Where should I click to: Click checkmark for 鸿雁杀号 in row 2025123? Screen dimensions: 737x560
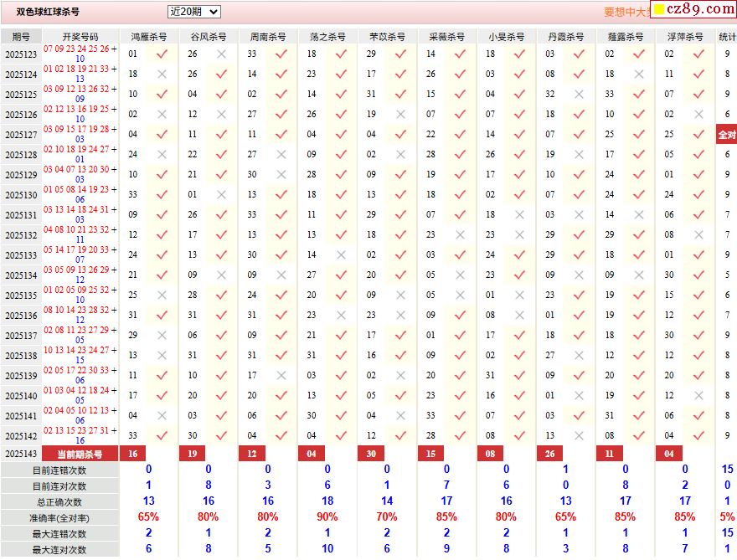point(162,54)
